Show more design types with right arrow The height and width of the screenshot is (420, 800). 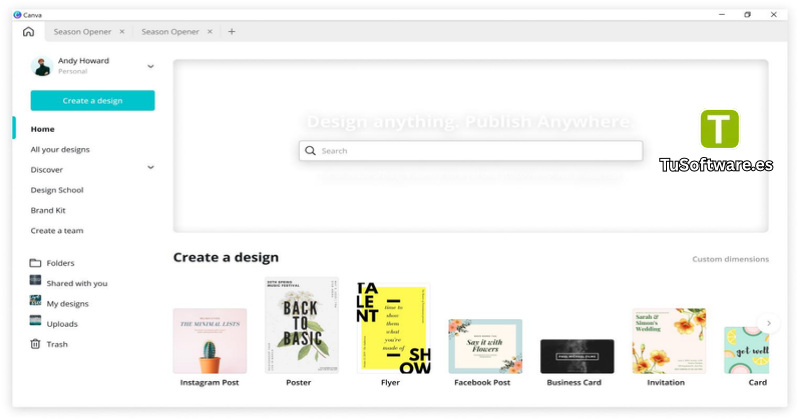(x=768, y=323)
